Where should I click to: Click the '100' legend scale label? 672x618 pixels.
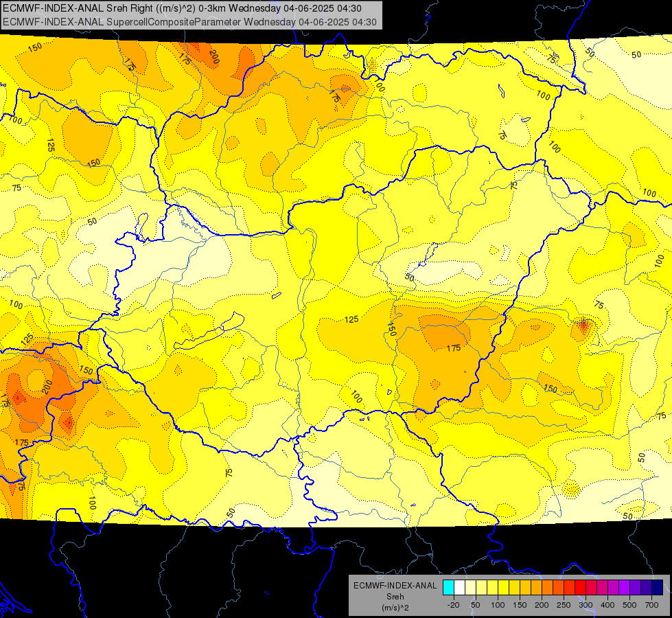[x=498, y=605]
